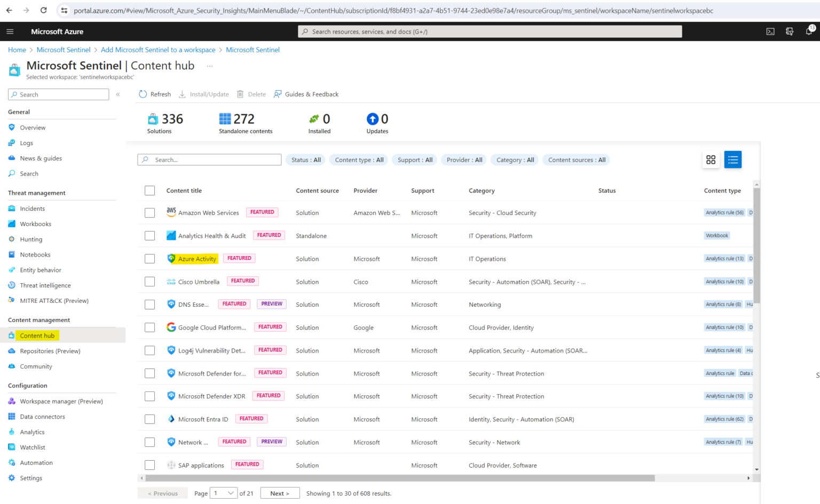The height and width of the screenshot is (504, 820).
Task: Click the browser reload button
Action: 44,10
